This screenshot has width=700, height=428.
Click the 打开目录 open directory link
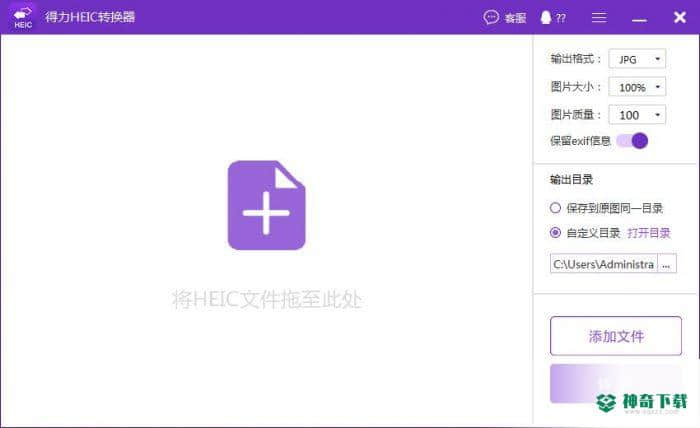(x=649, y=233)
